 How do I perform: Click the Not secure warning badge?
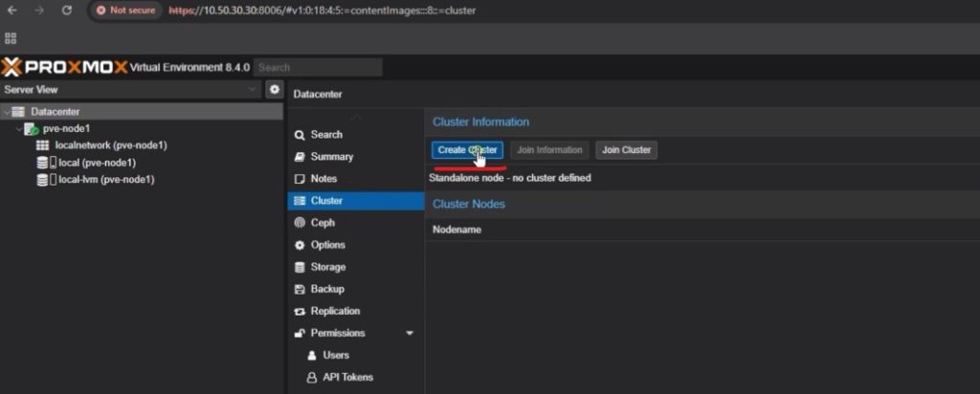pos(126,11)
